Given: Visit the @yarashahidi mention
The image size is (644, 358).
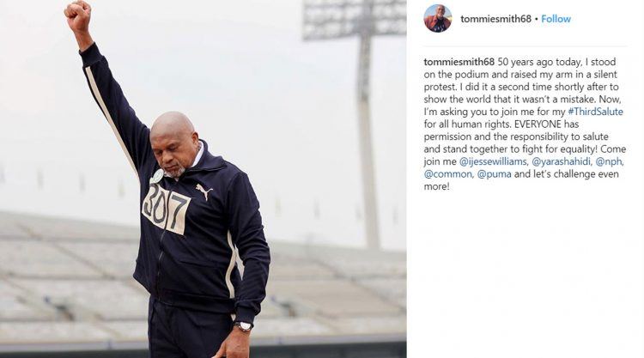Looking at the screenshot, I should (x=561, y=161).
